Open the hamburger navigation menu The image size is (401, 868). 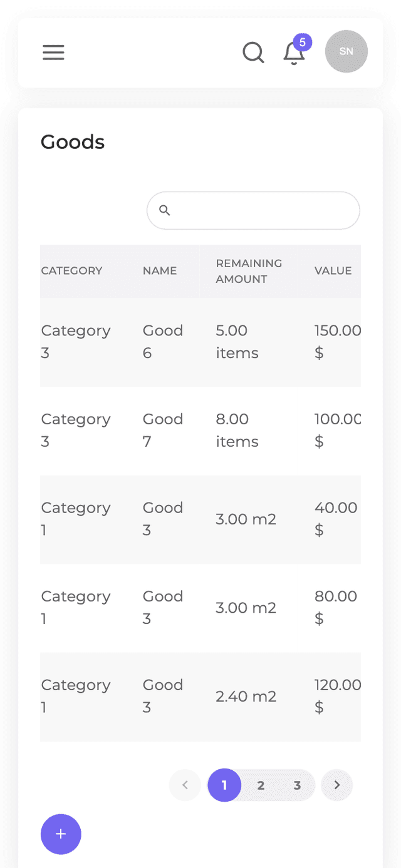(x=53, y=53)
